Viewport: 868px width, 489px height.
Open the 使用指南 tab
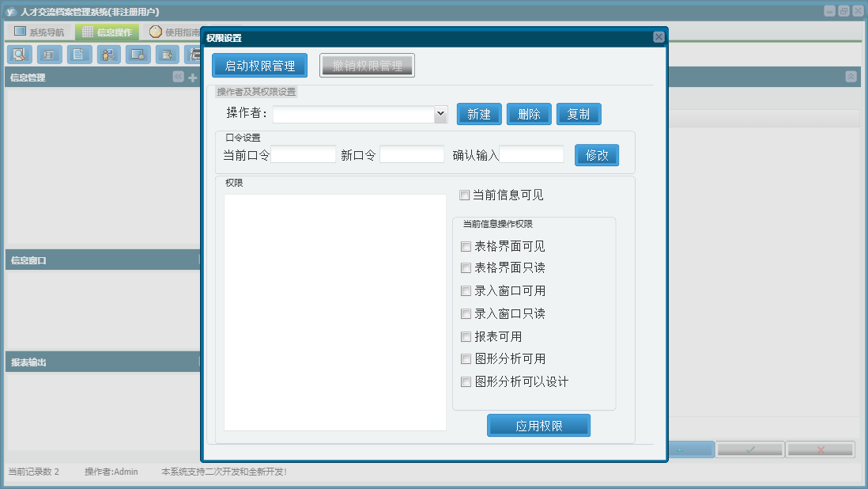(x=175, y=32)
